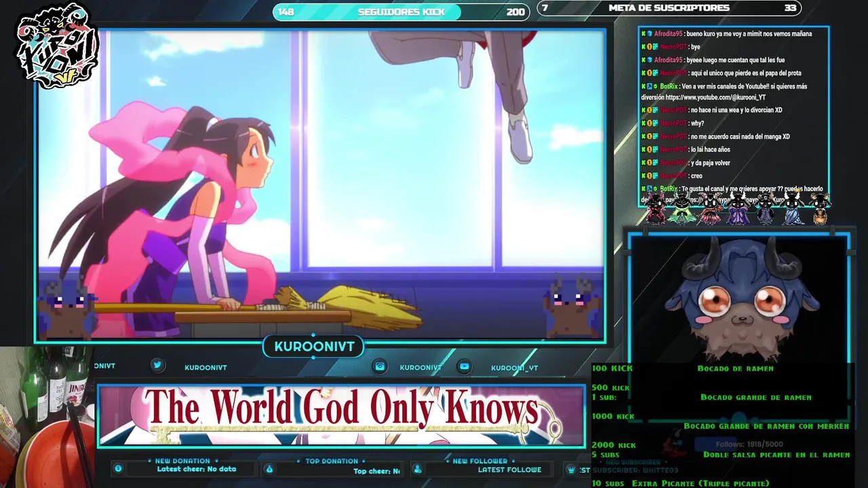Click the 148 follower count

pos(286,12)
